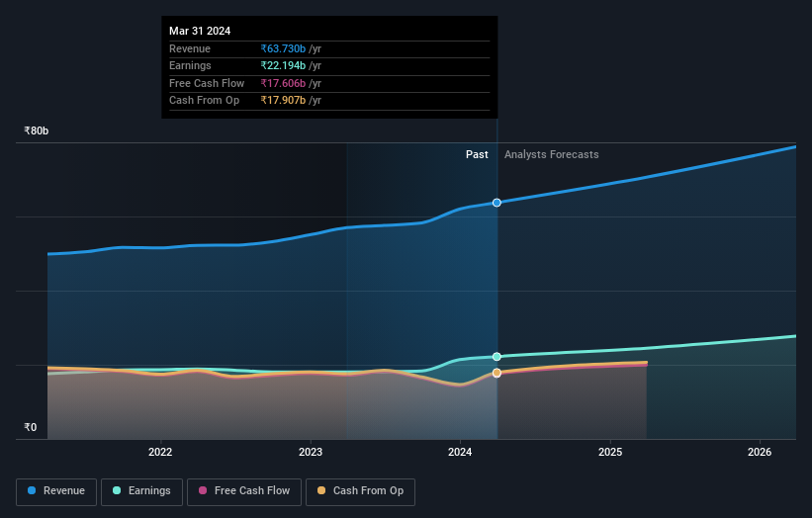Toggle the Free Cash Flow legend button

(x=244, y=491)
